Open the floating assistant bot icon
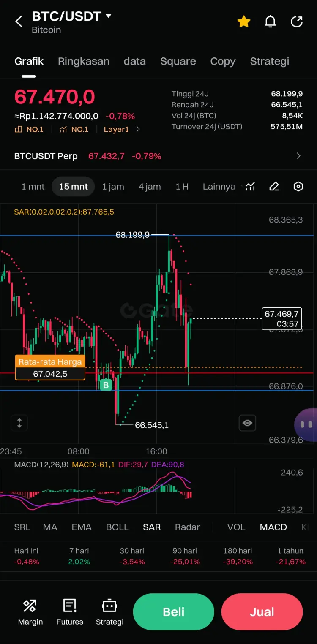The height and width of the screenshot is (644, 317). tap(306, 424)
